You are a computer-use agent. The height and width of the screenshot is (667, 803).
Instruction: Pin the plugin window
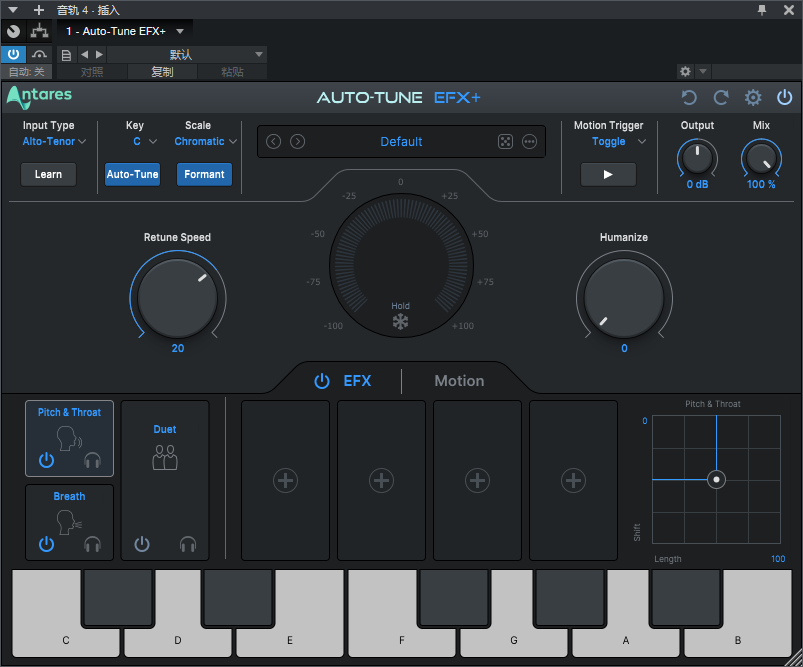click(x=762, y=10)
